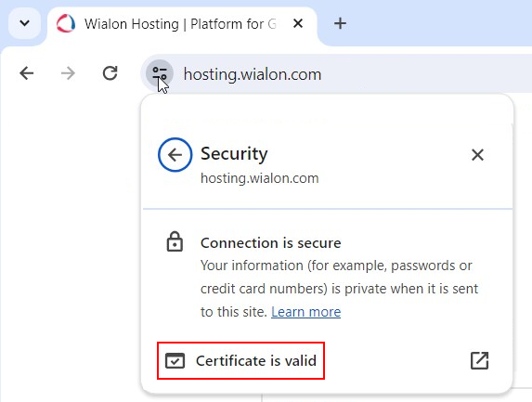Select the Connection is secure heading
Viewport: 532px width, 402px height.
[271, 243]
